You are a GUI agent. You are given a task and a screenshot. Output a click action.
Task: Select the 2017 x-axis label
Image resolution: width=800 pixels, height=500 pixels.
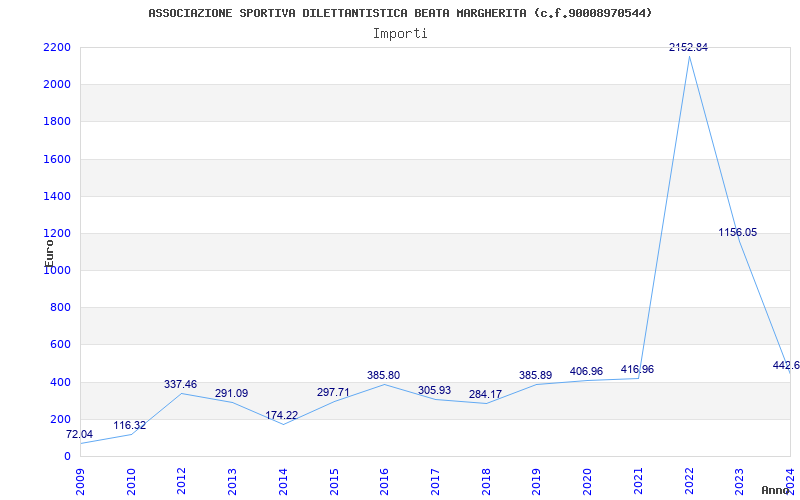tap(435, 482)
